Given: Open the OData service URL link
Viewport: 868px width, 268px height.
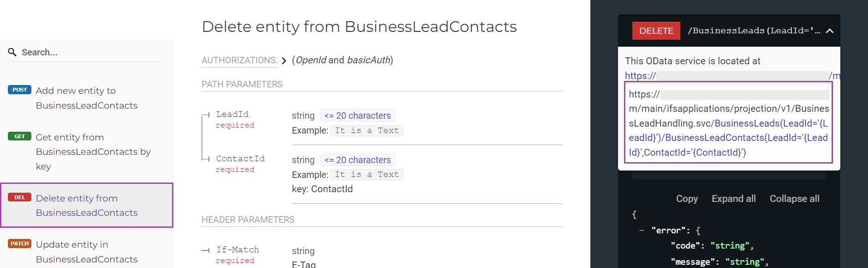Looking at the screenshot, I should pos(641,75).
